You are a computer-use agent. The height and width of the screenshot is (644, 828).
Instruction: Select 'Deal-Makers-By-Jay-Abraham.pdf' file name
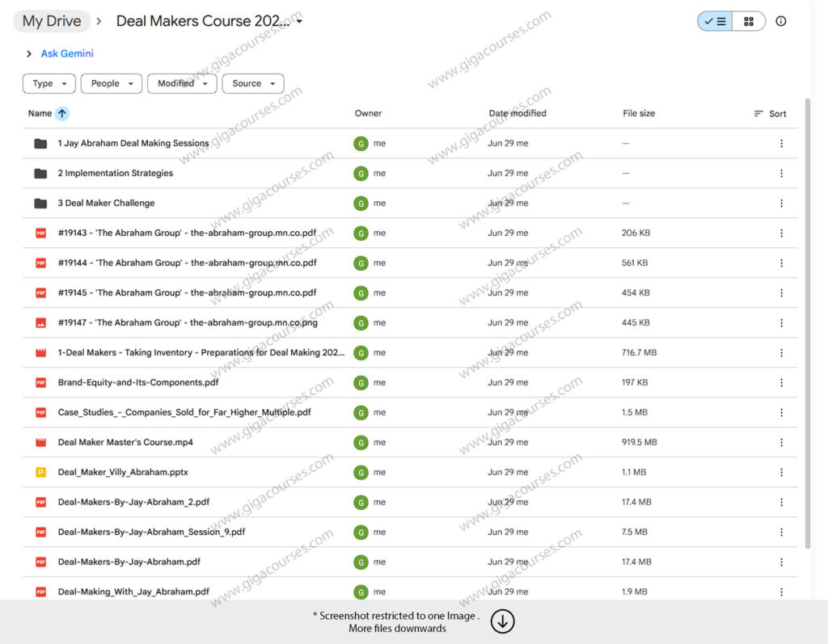pos(129,562)
